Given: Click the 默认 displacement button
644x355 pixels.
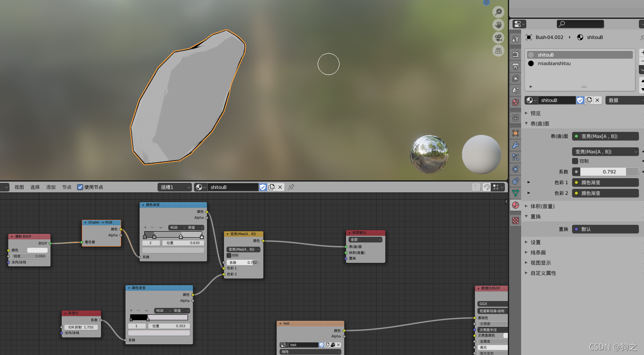Looking at the screenshot, I should 605,229.
